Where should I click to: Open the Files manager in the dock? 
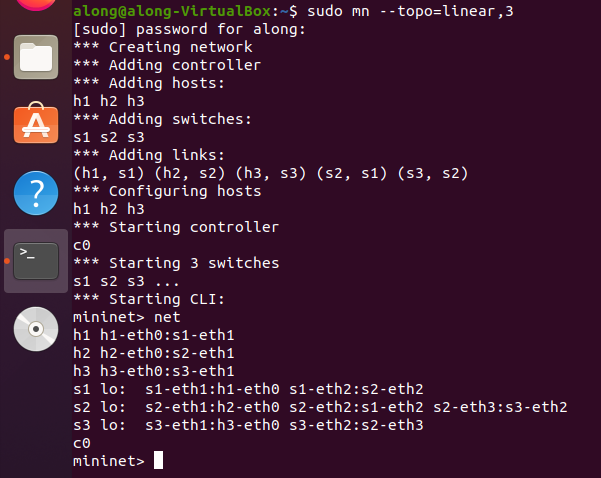(x=36, y=56)
